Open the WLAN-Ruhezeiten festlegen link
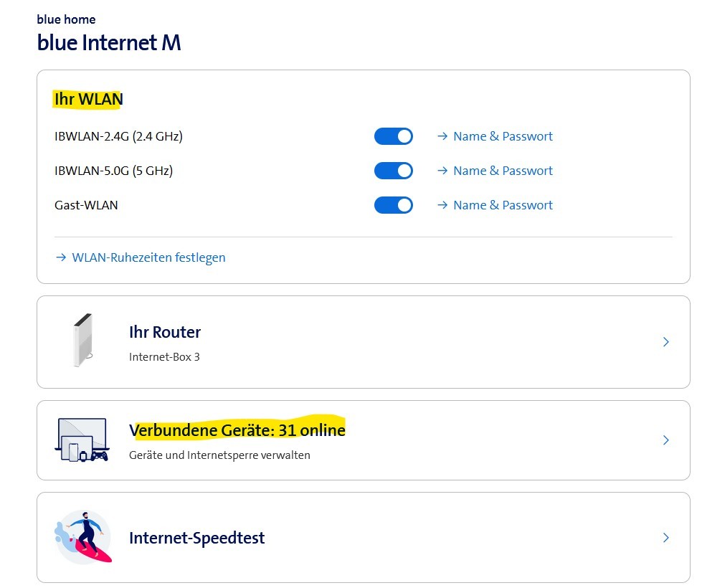Screen dimensions: 702x588 point(148,257)
